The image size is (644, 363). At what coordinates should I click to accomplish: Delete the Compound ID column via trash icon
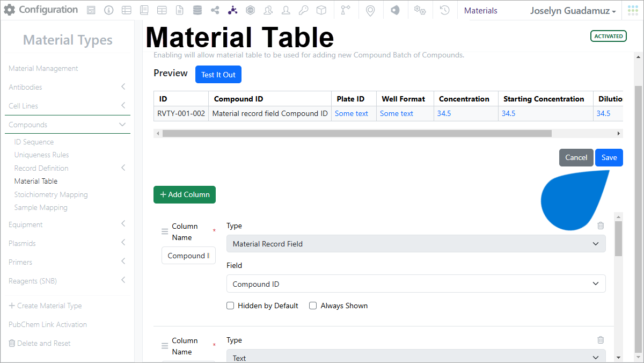click(x=601, y=226)
